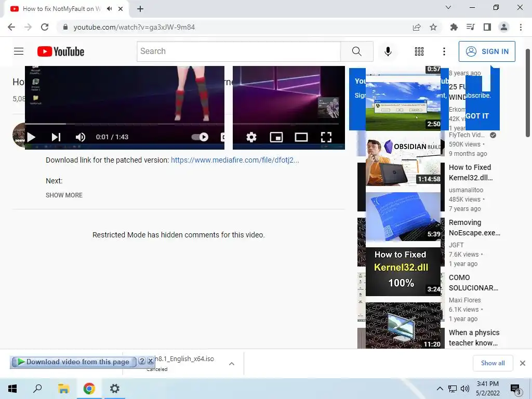Play the video
Screen dimensions: 532x399
point(31,137)
